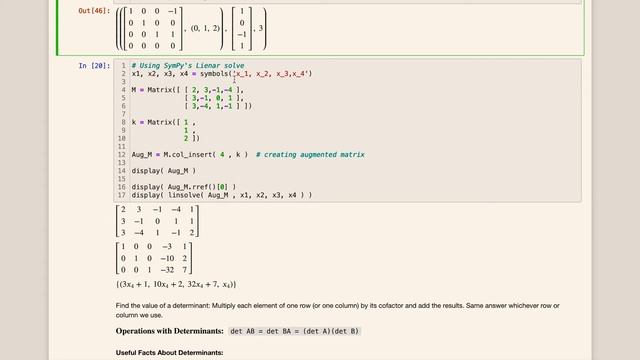Click the symbols definition line of code

[222, 73]
